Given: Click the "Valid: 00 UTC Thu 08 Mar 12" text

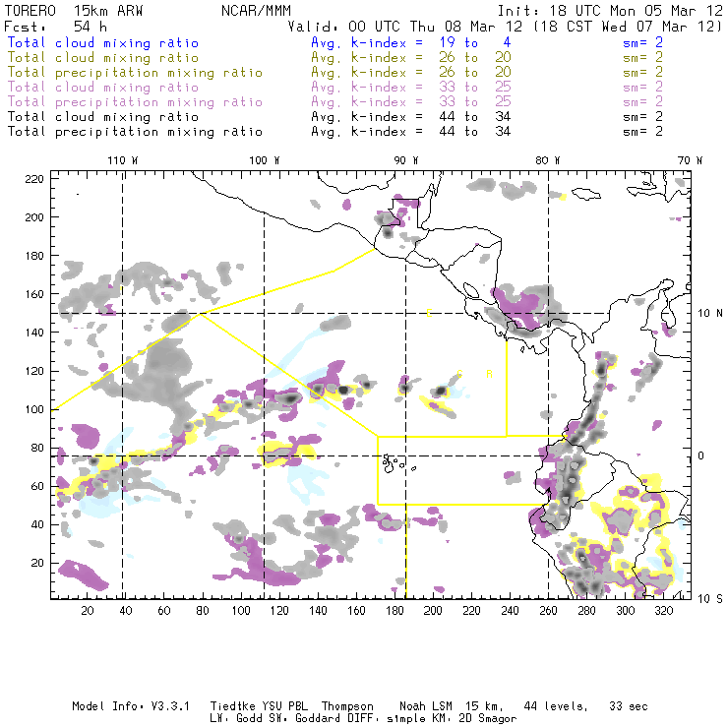Looking at the screenshot, I should click(405, 27).
